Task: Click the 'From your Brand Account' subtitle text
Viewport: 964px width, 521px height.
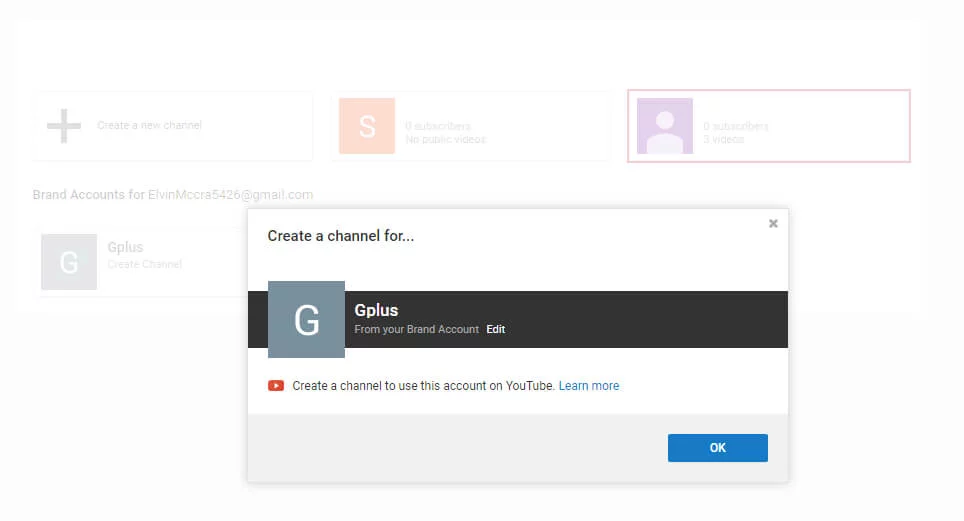Action: [417, 329]
